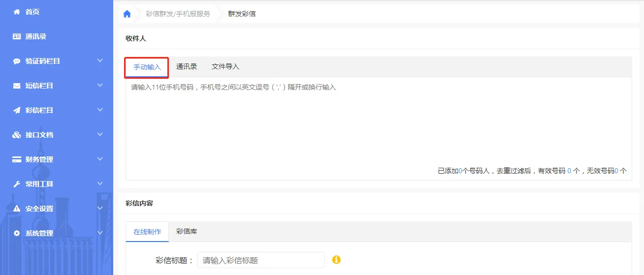Click the 系统管理 gear icon
Image resolution: width=644 pixels, height=275 pixels.
coord(17,233)
